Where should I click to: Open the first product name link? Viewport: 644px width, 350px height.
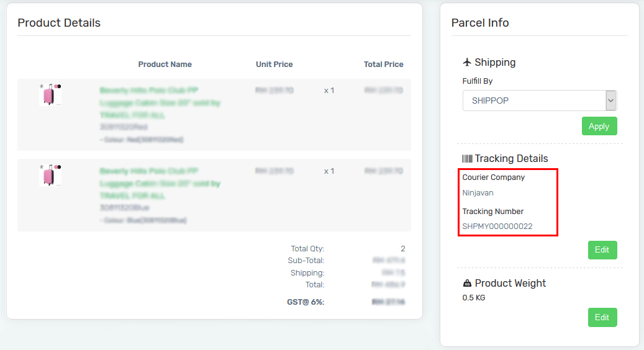[160, 102]
